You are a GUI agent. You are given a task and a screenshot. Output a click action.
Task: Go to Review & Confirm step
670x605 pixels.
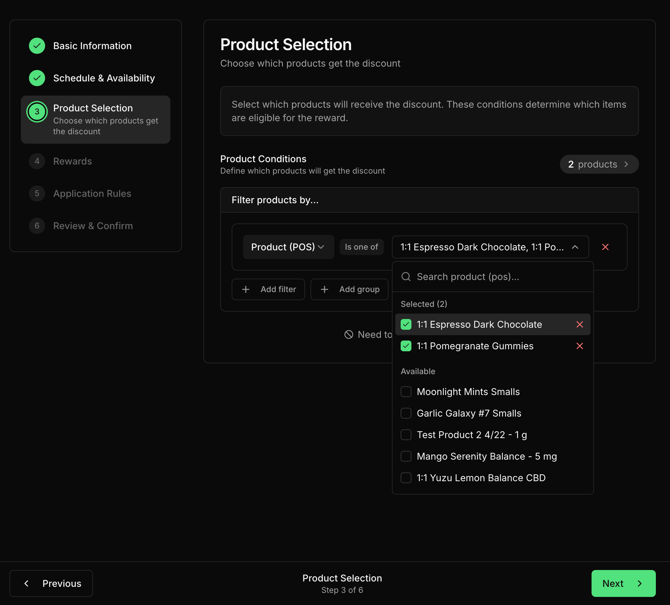pos(93,226)
